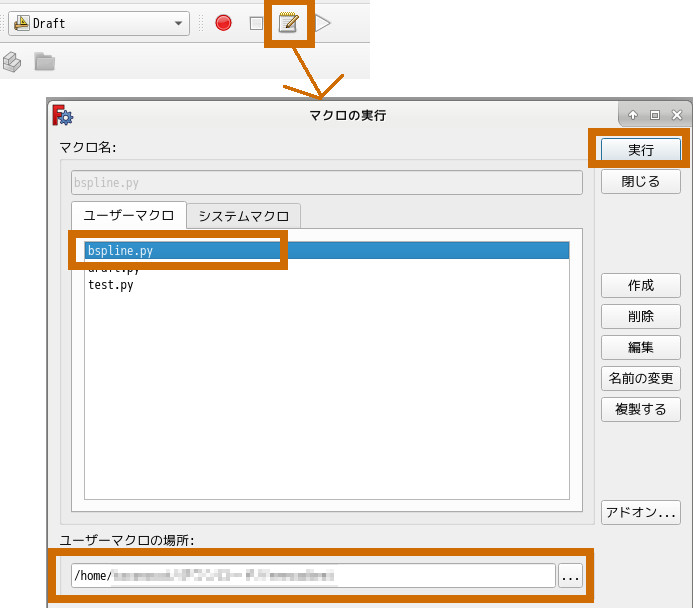
Task: Open the Draft workbench dropdown
Action: point(98,23)
